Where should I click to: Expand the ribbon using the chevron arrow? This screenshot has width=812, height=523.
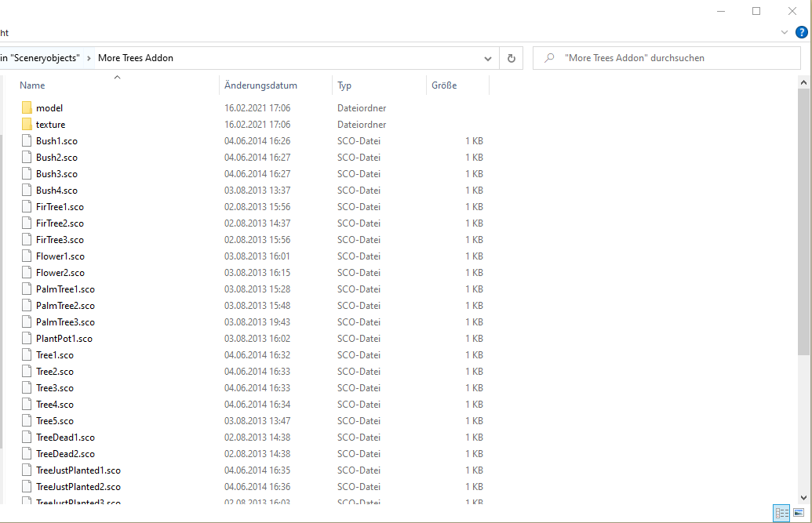pyautogui.click(x=785, y=32)
